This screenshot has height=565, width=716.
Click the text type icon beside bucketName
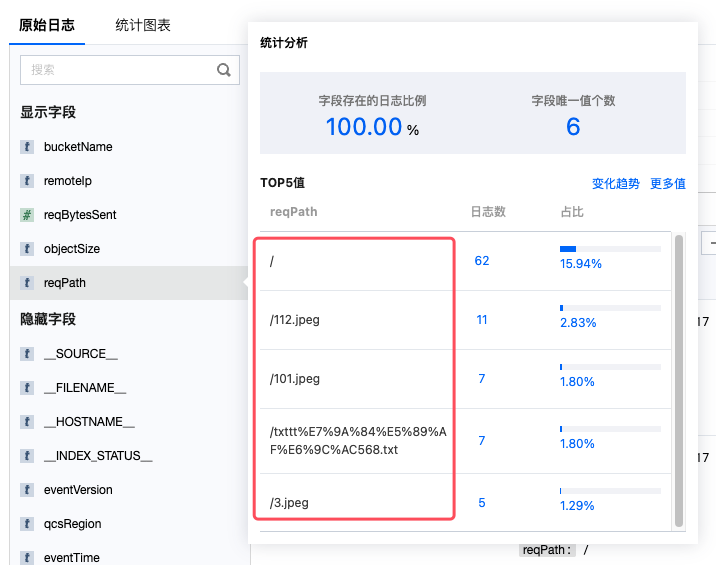coord(28,147)
